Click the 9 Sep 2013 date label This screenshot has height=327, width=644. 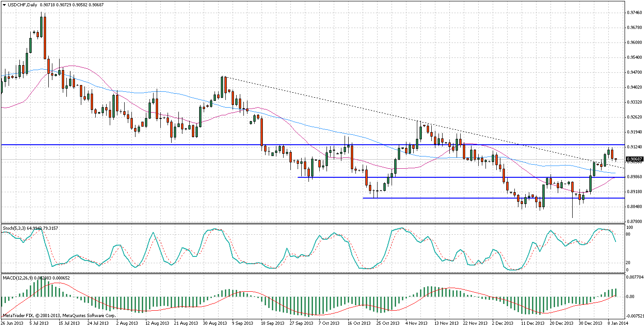tap(243, 323)
